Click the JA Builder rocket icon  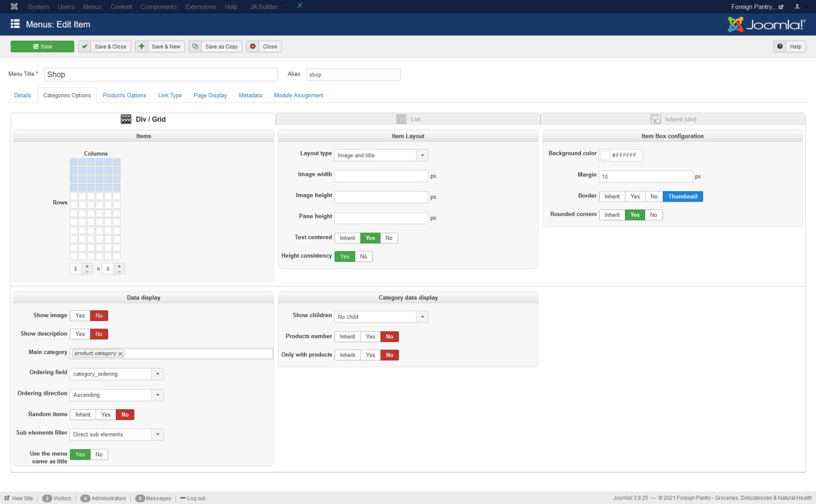(299, 6)
